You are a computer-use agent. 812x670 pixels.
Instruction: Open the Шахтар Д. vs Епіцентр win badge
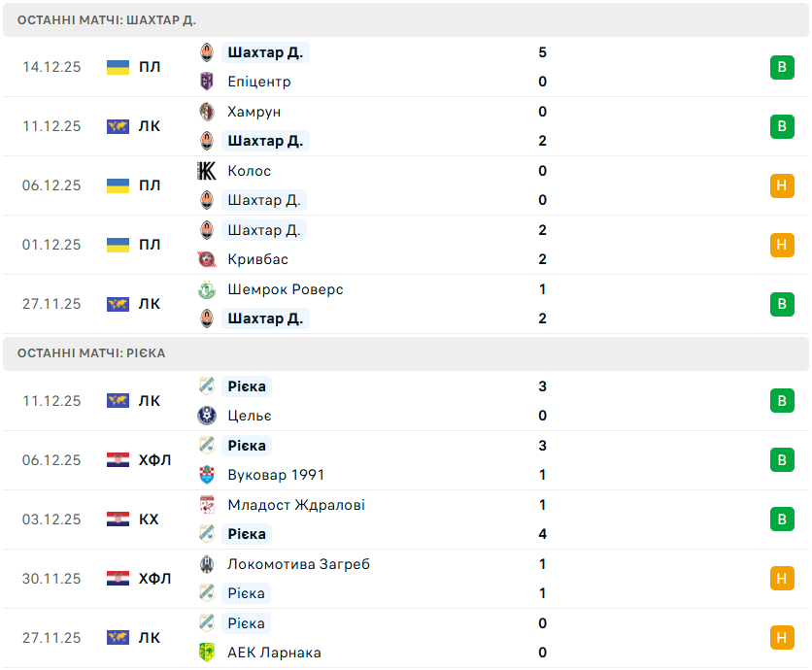[782, 67]
